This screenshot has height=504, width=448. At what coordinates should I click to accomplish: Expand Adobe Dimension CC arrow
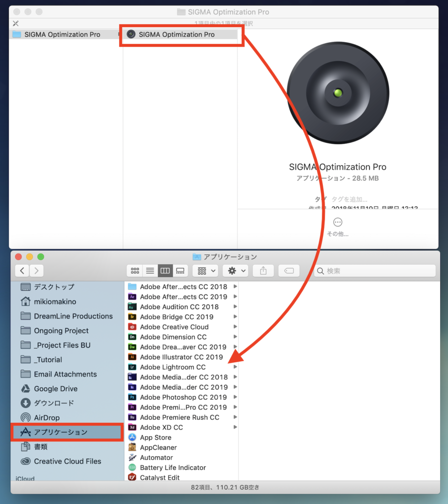[235, 337]
